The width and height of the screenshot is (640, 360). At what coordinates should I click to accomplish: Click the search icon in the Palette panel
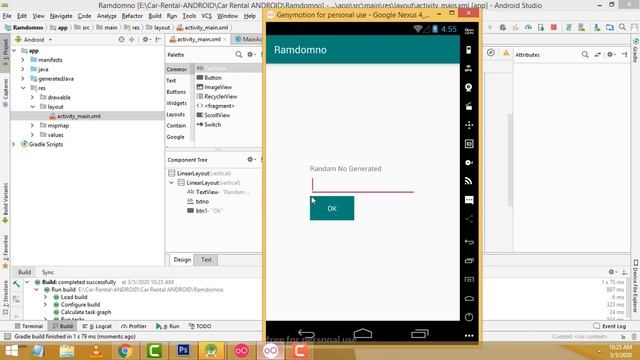[238, 54]
